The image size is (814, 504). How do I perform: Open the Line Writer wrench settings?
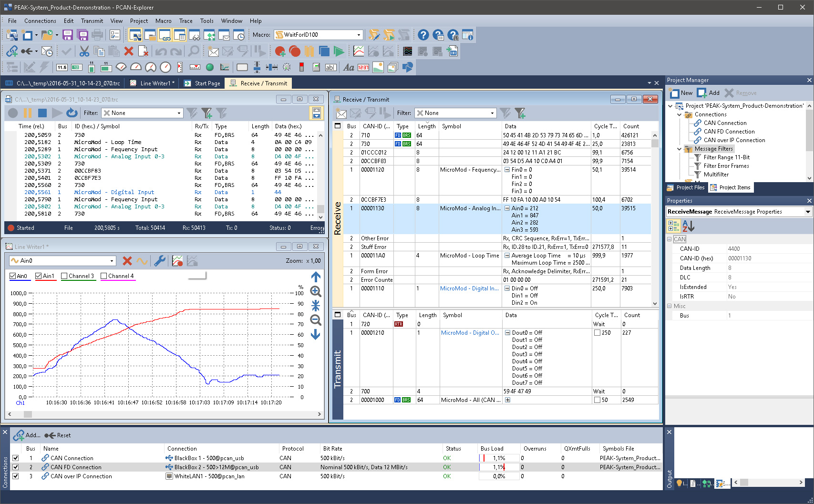coord(159,261)
